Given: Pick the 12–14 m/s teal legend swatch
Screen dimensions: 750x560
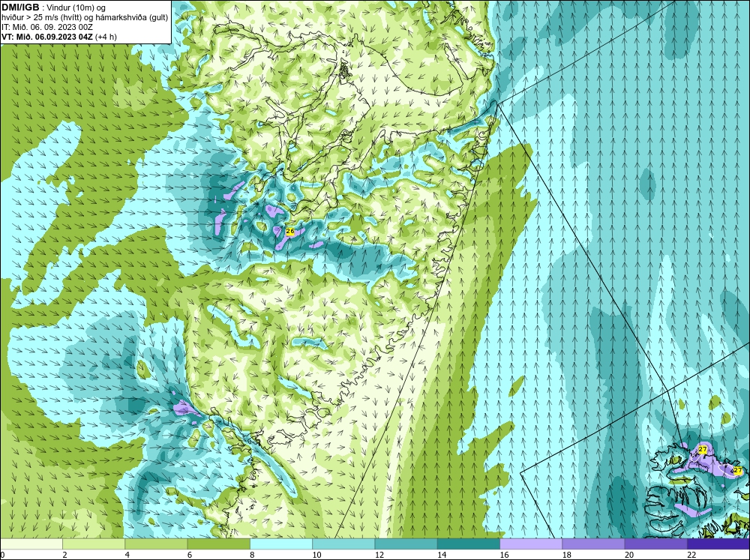Looking at the screenshot, I should 406,544.
